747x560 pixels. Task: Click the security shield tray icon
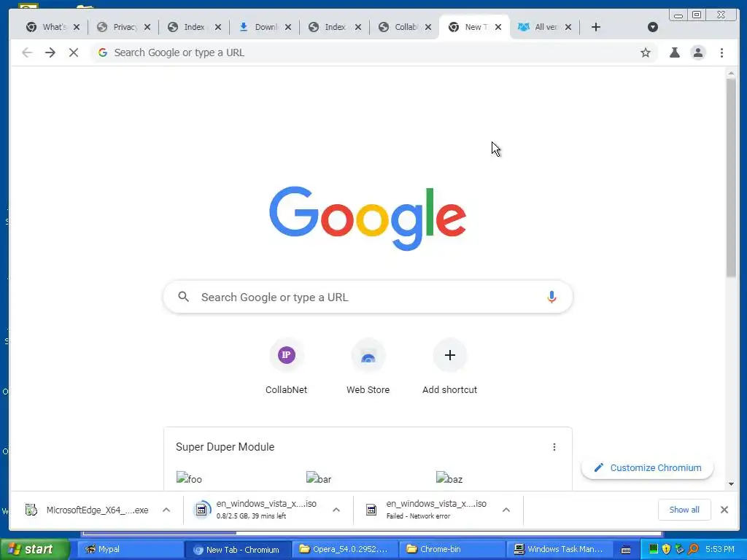667,549
